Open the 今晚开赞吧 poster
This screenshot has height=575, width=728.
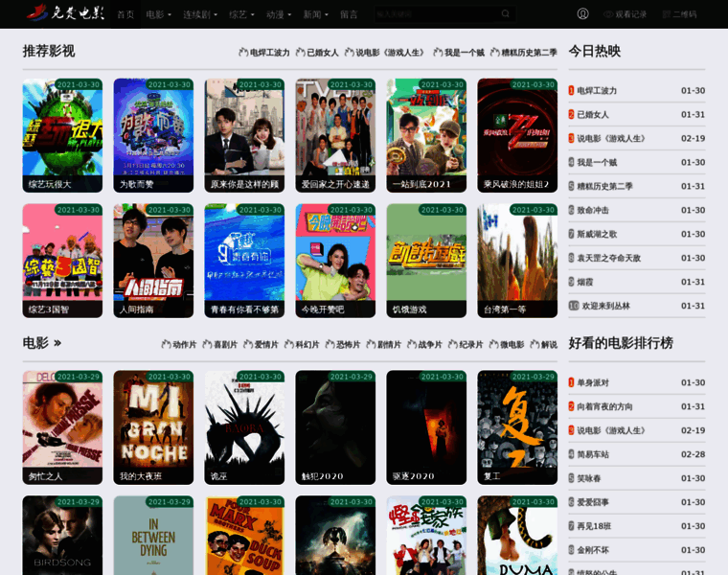[x=335, y=261]
